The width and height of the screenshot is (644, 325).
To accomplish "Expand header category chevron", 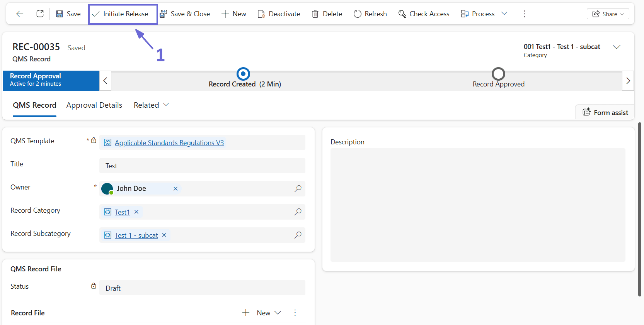I will coord(617,47).
